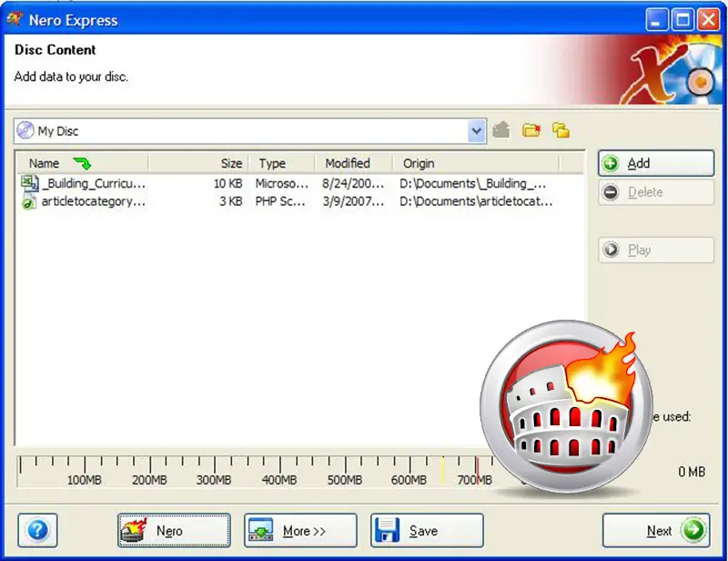Close the Nero Express window
The width and height of the screenshot is (728, 561).
pyautogui.click(x=709, y=20)
